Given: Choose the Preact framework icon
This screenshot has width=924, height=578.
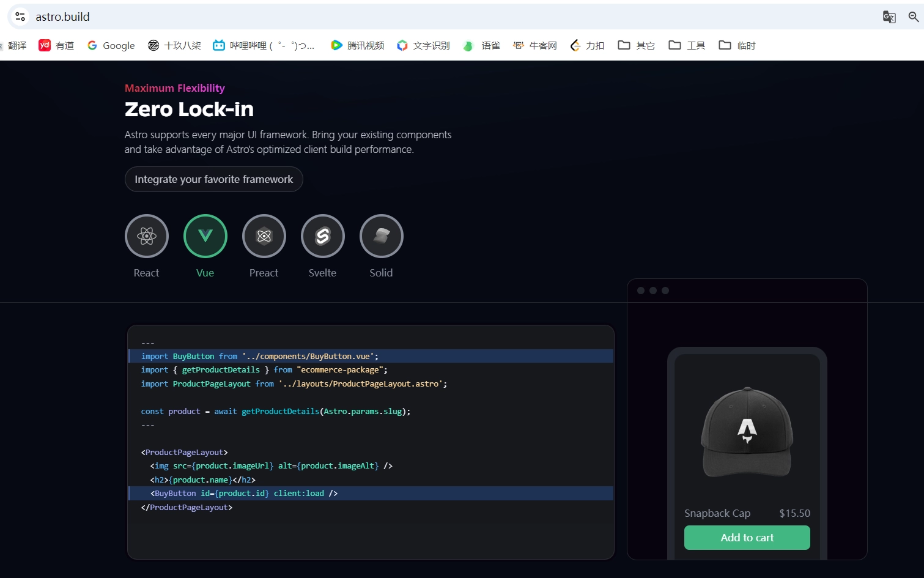Looking at the screenshot, I should [264, 236].
